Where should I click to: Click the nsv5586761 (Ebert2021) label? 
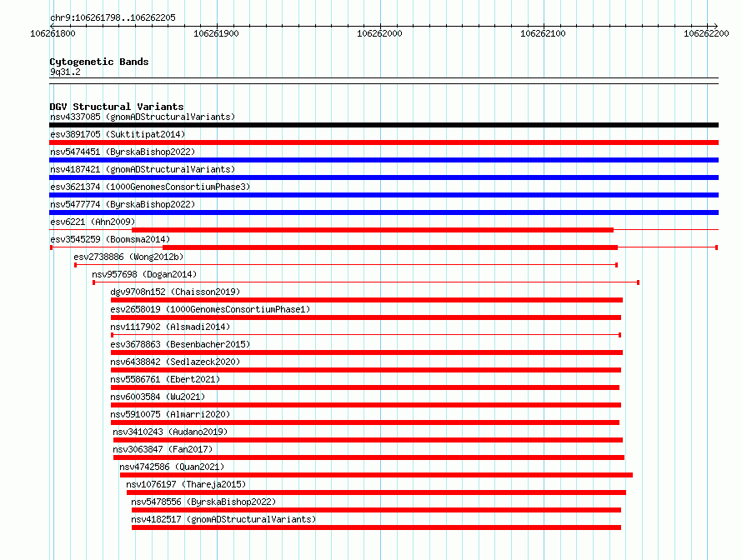coord(165,379)
